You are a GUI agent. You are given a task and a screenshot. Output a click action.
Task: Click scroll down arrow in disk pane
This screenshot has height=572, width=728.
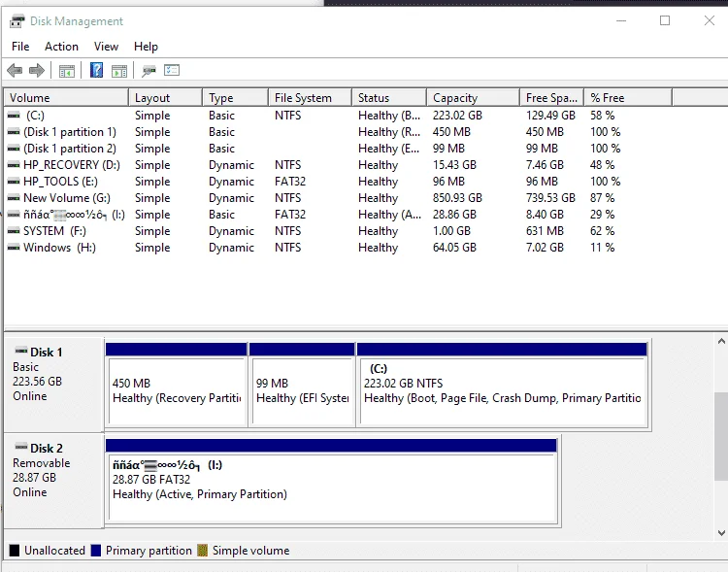[721, 533]
